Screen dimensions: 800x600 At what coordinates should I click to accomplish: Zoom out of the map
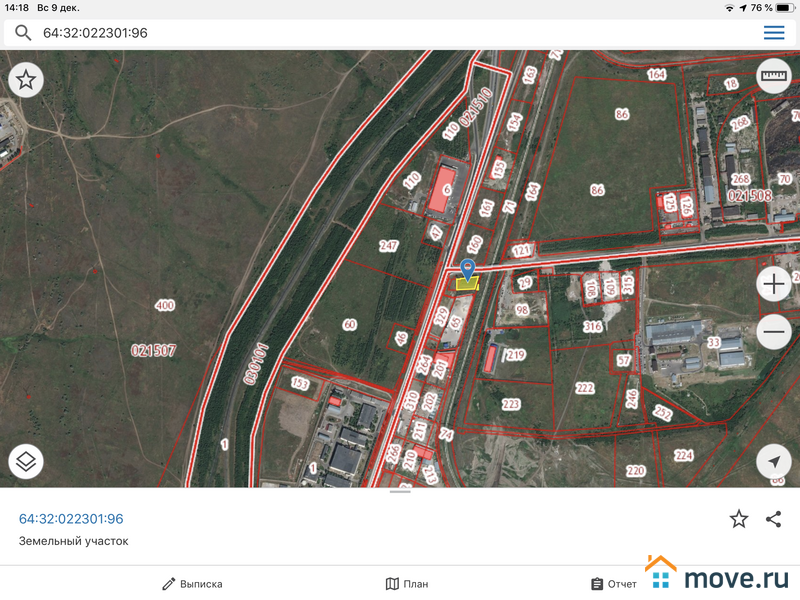(x=774, y=331)
